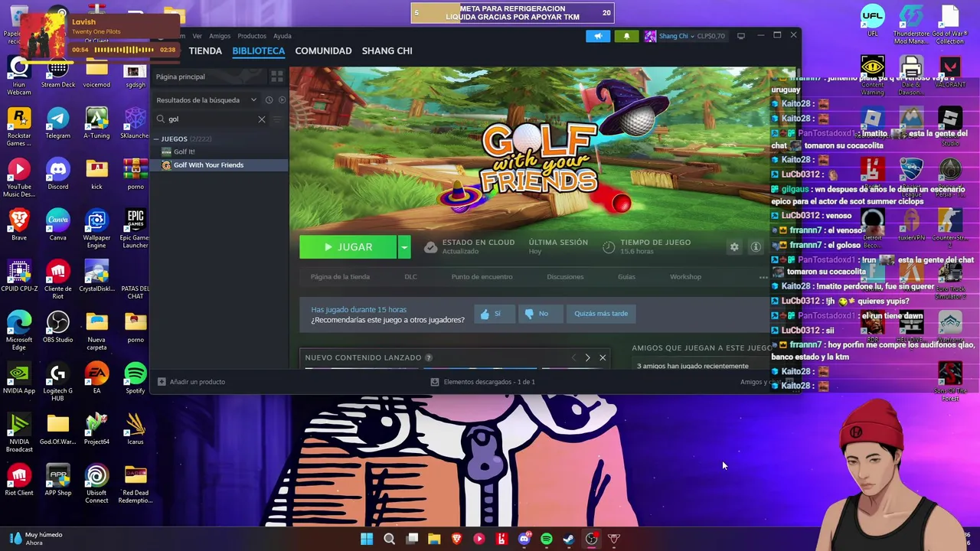Open the SHANG CHI profile tab

[387, 51]
